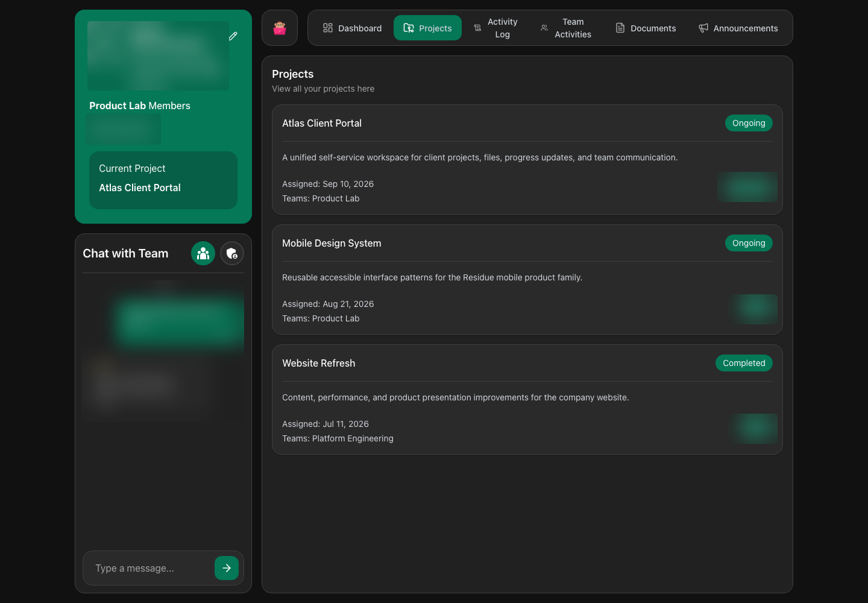Click the Dashboard grid icon
The width and height of the screenshot is (868, 603).
tap(328, 28)
